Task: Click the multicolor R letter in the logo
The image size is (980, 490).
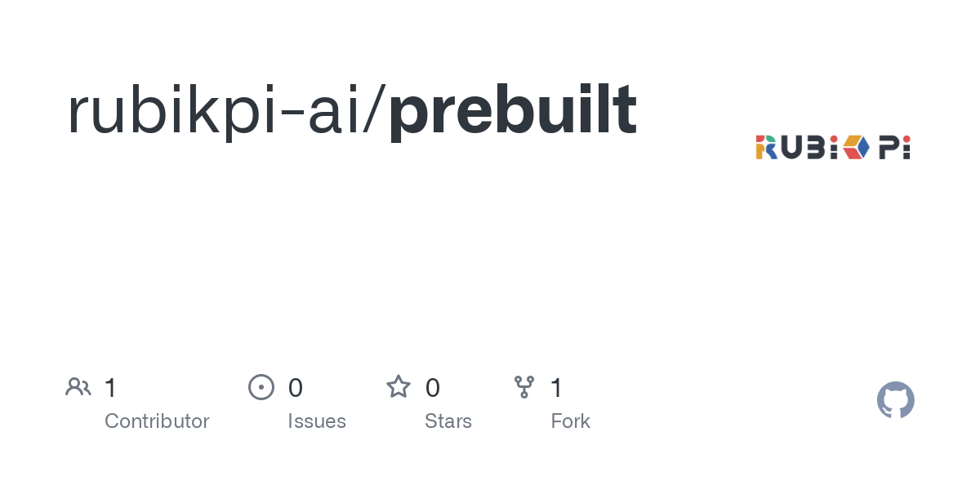Action: (766, 147)
